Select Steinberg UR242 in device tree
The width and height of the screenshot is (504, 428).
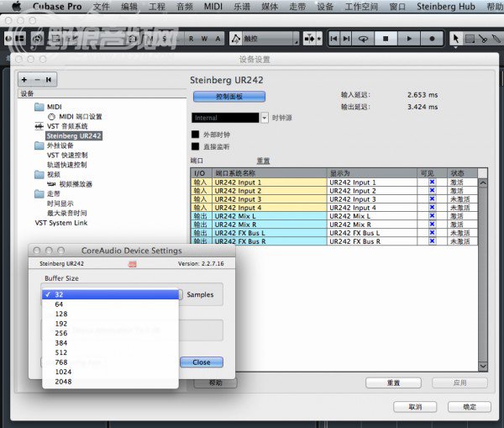[74, 136]
